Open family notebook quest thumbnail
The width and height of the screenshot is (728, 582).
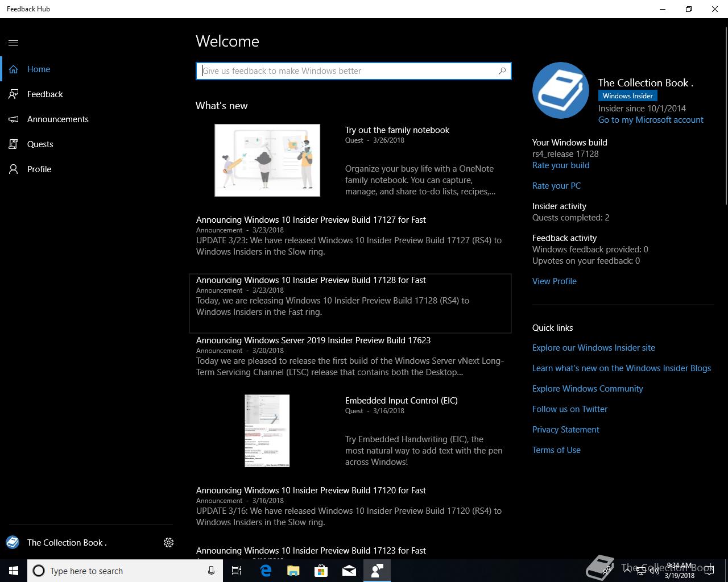267,160
